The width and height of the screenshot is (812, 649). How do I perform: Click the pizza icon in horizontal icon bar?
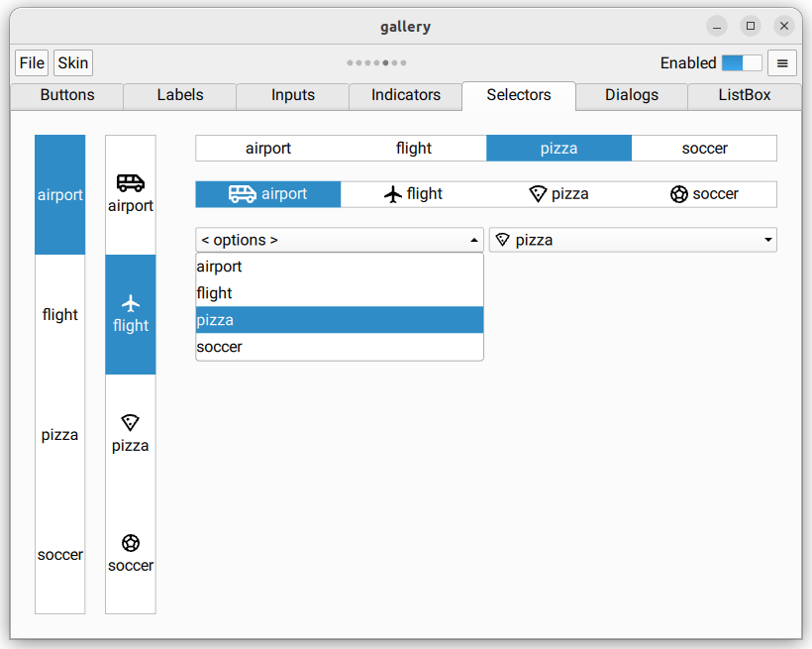[x=538, y=194]
